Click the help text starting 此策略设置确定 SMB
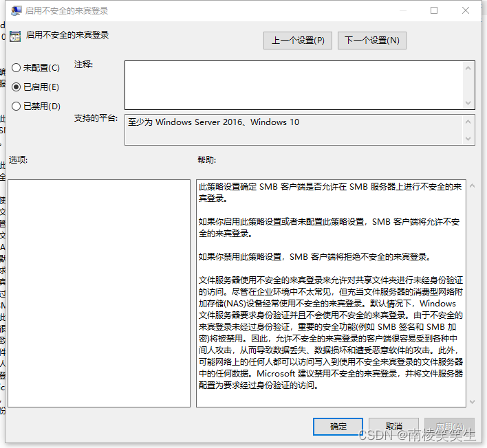Viewport: 487px width, 448px height. [330, 192]
